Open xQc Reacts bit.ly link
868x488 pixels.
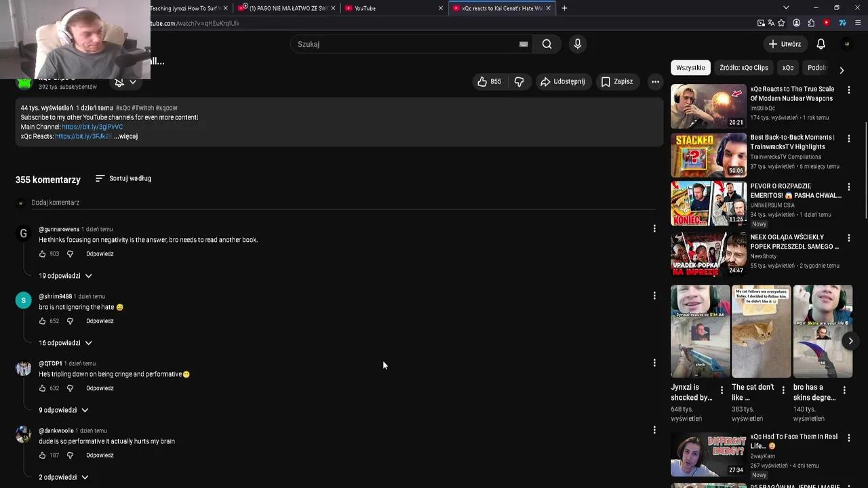click(x=83, y=136)
